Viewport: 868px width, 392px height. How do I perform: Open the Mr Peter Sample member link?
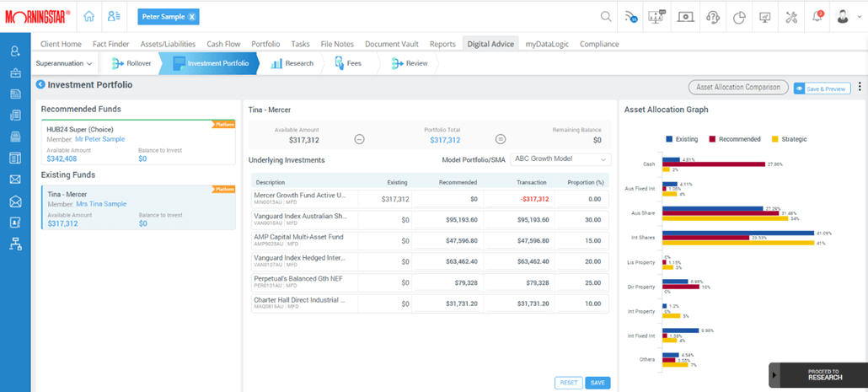tap(99, 140)
